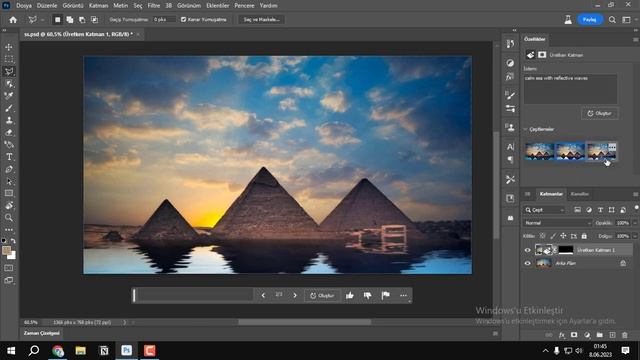Click the Intersect with Selection mode icon
The height and width of the screenshot is (360, 640).
coord(94,20)
